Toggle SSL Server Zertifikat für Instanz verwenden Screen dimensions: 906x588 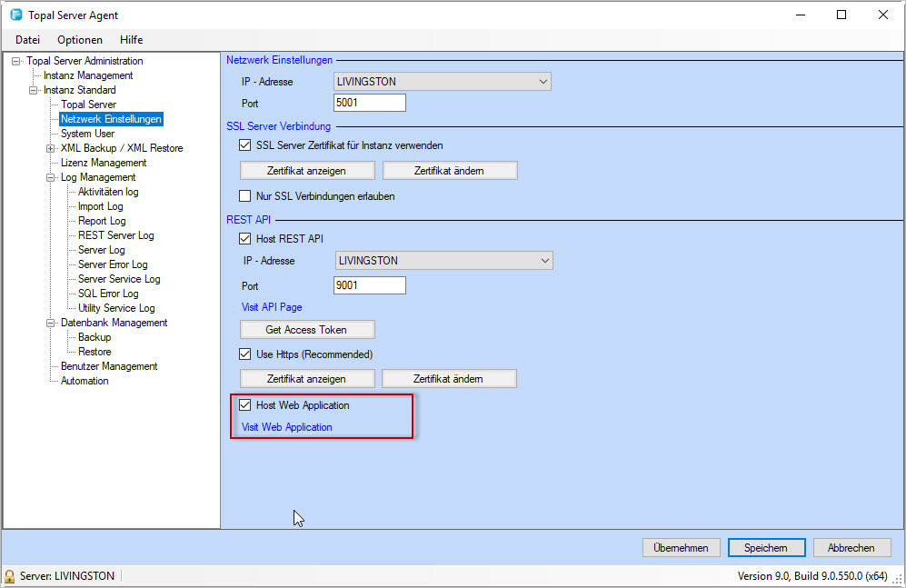pos(244,145)
